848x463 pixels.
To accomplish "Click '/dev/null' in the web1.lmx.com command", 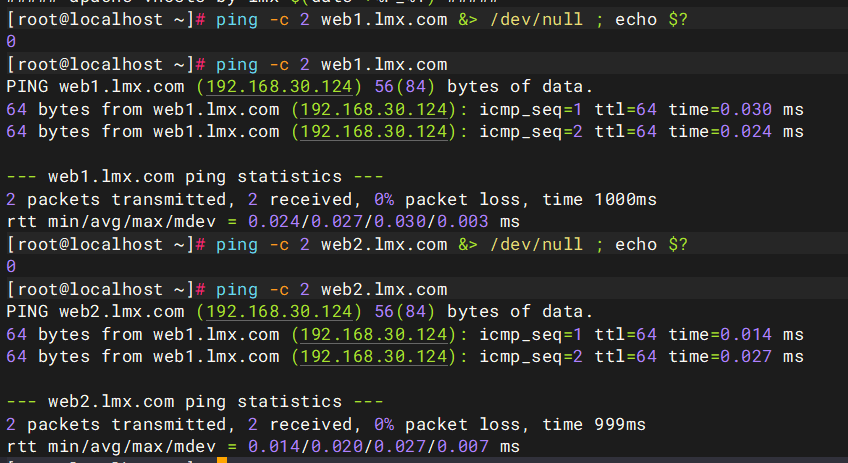I will tap(536, 19).
